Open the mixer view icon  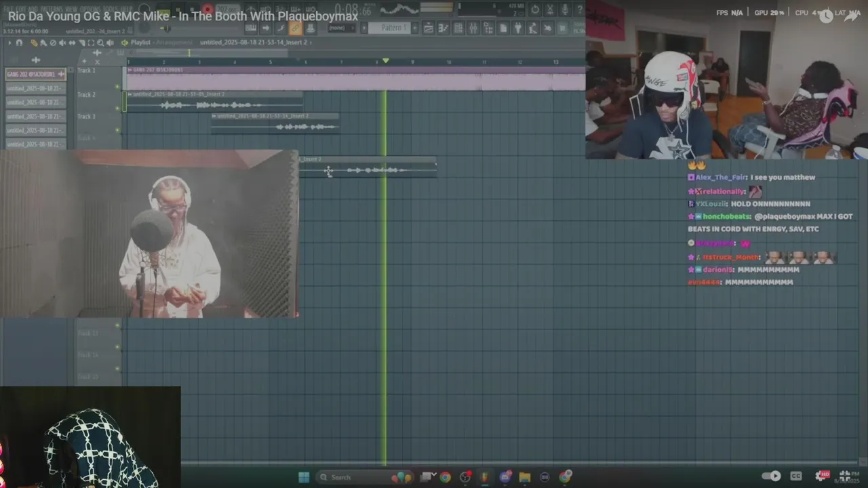click(473, 28)
